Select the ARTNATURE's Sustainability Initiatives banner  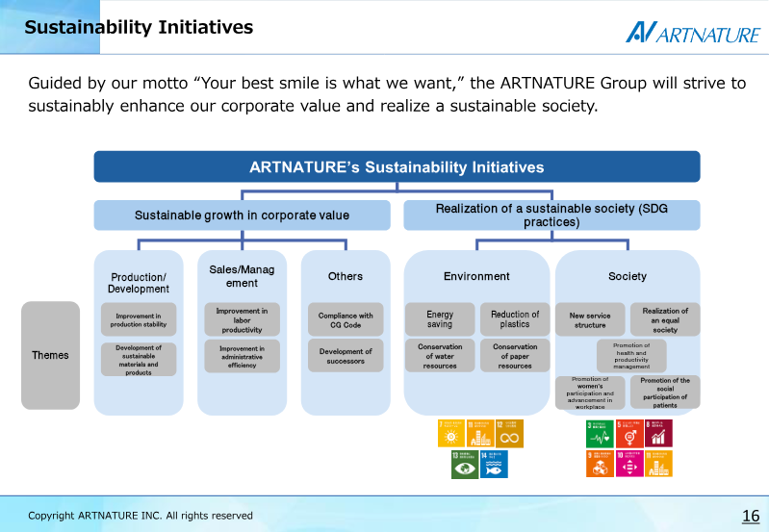(x=397, y=166)
